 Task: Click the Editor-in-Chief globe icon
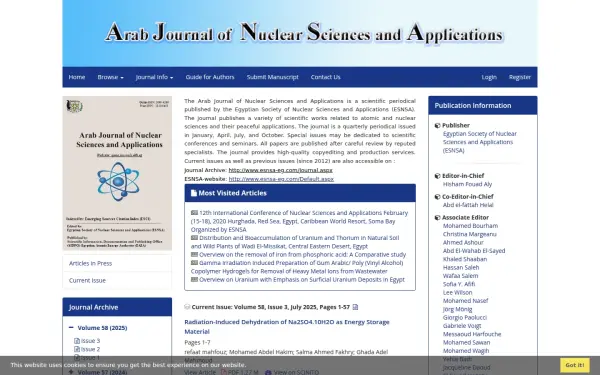pyautogui.click(x=437, y=176)
